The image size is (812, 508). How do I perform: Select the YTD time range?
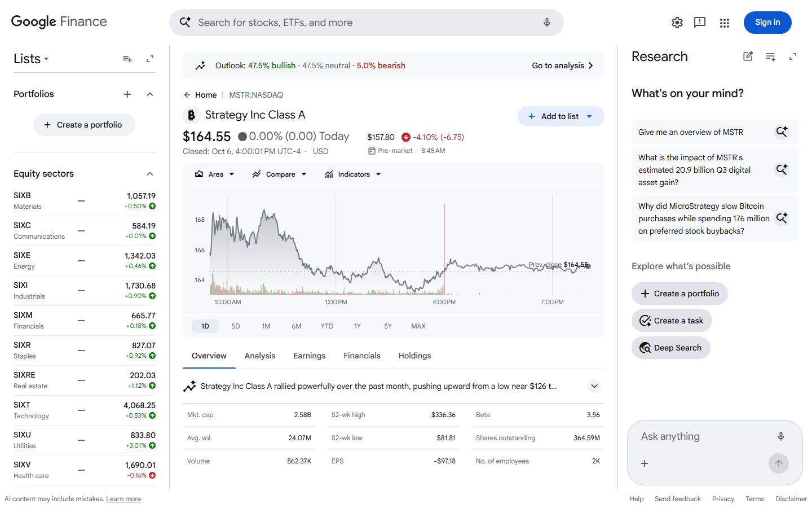tap(327, 326)
